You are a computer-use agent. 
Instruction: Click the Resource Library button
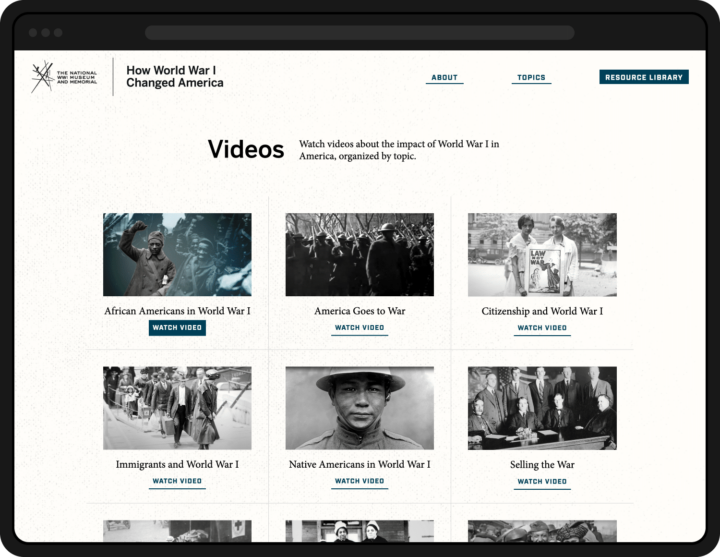[643, 77]
